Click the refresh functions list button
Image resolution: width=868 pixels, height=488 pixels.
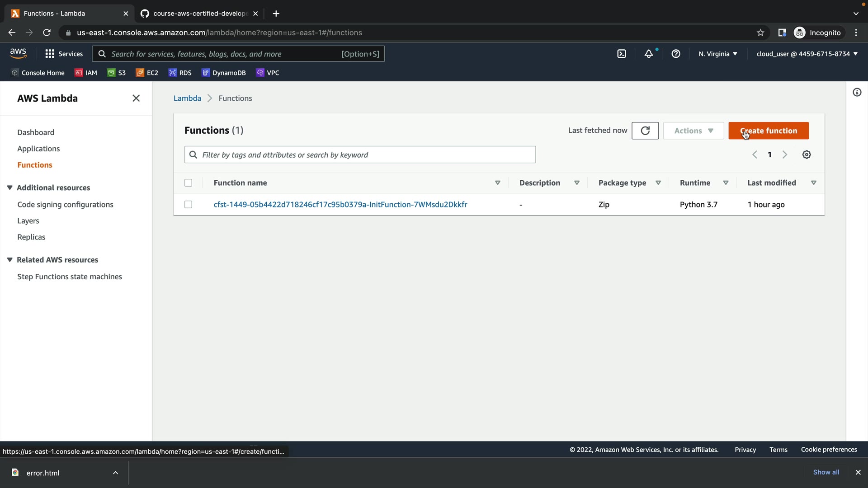pyautogui.click(x=645, y=131)
